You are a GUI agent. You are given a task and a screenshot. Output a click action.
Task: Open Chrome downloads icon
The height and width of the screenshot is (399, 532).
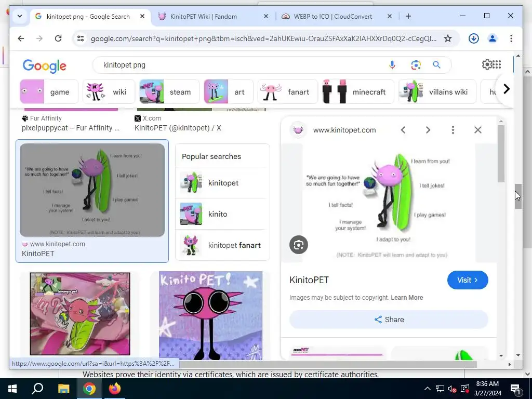pyautogui.click(x=474, y=38)
